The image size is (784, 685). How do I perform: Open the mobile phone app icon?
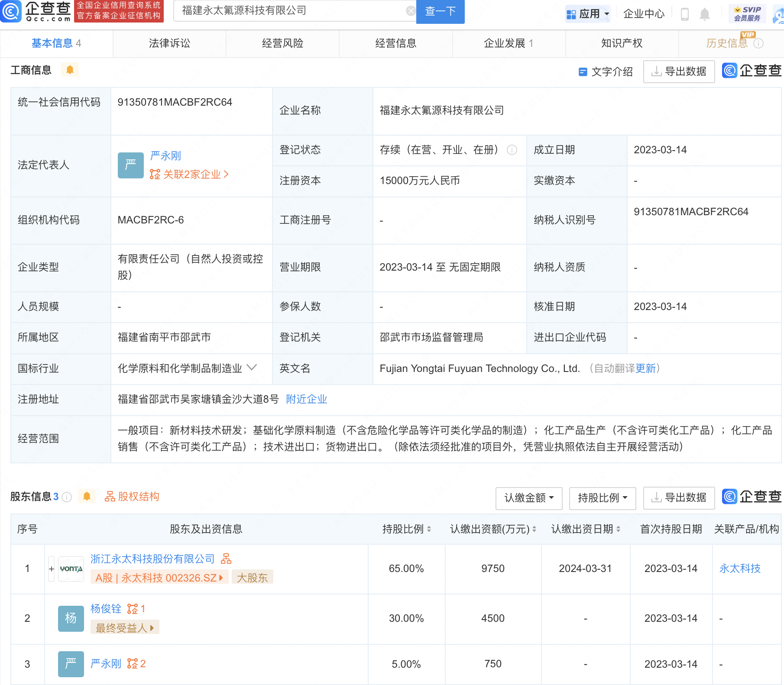[685, 14]
